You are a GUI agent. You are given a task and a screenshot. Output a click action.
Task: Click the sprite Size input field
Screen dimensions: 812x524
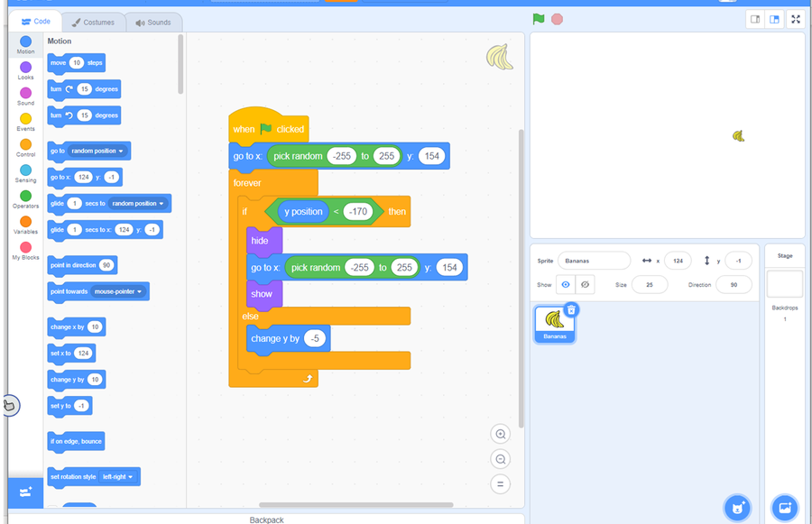tap(650, 285)
